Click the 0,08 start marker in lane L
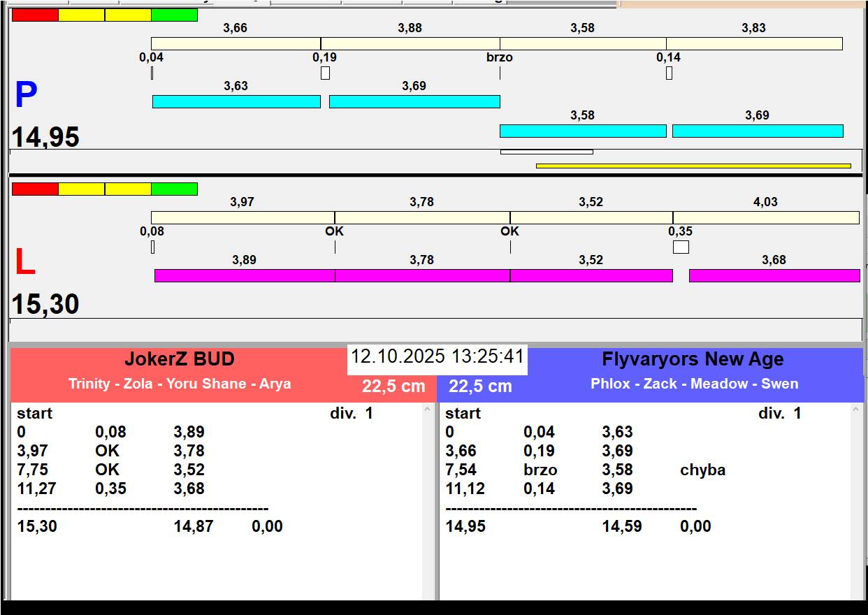 pyautogui.click(x=152, y=247)
